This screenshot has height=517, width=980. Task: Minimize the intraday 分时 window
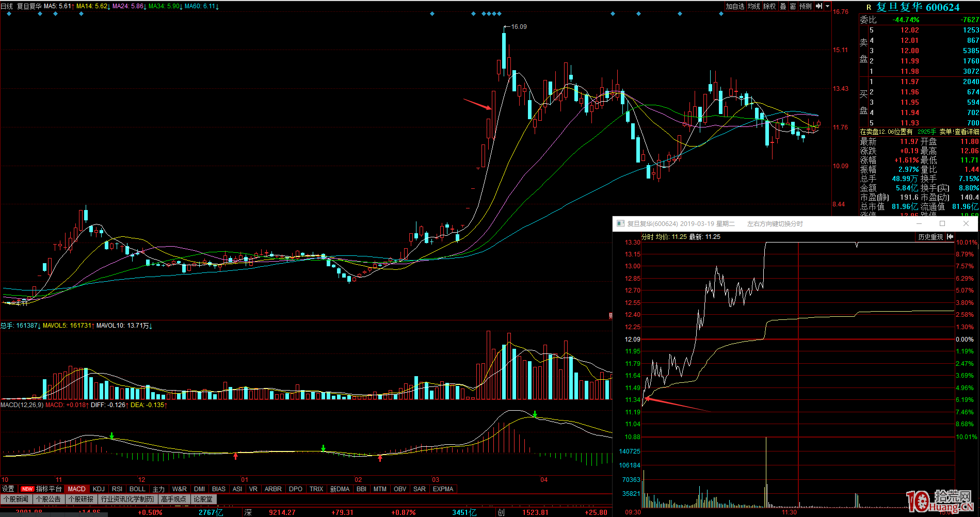(x=919, y=223)
